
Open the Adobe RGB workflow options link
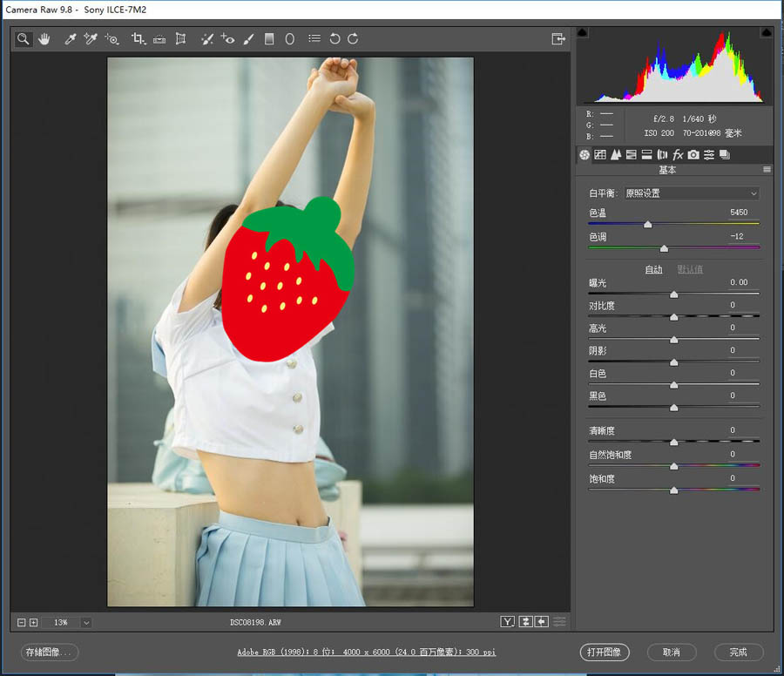click(367, 652)
